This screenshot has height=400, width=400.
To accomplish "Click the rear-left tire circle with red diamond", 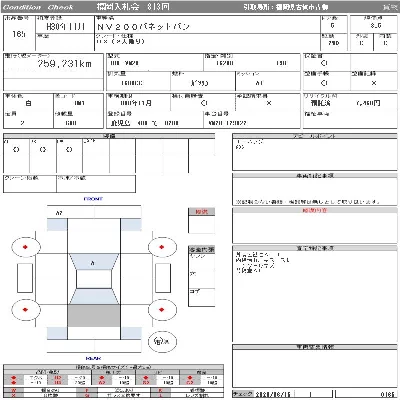I will [26, 310].
